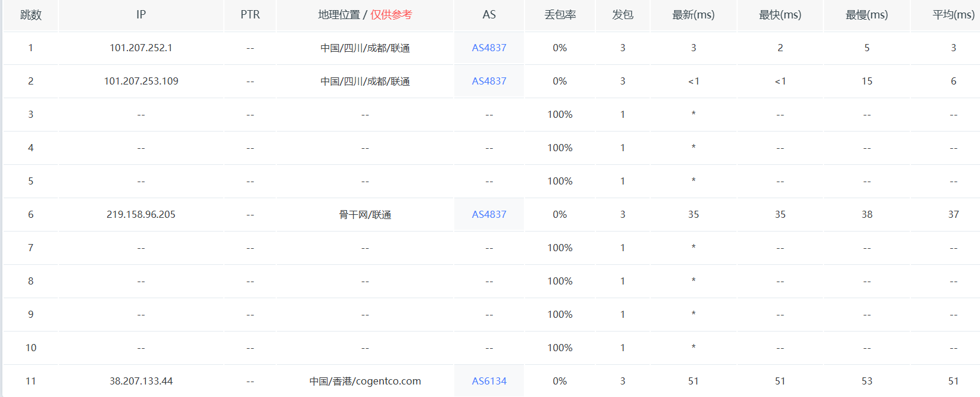Click the red 仅供参考 text
980x397 pixels.
[391, 15]
